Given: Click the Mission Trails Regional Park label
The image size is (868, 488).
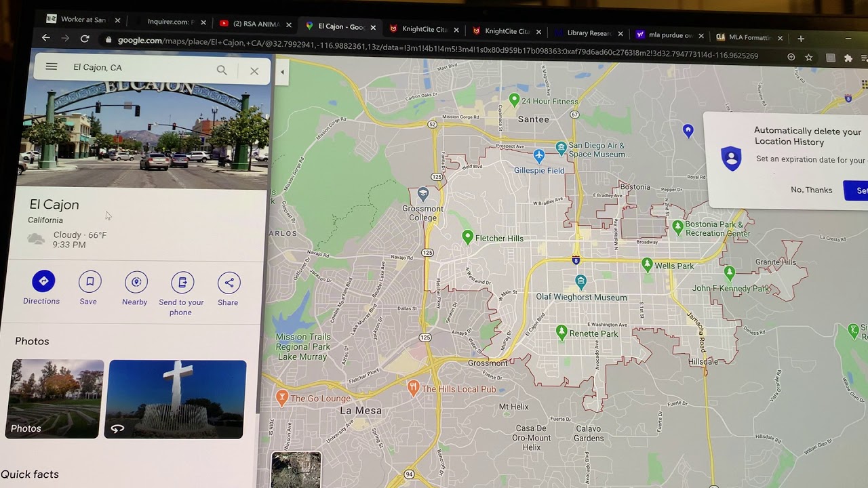Looking at the screenshot, I should point(303,346).
